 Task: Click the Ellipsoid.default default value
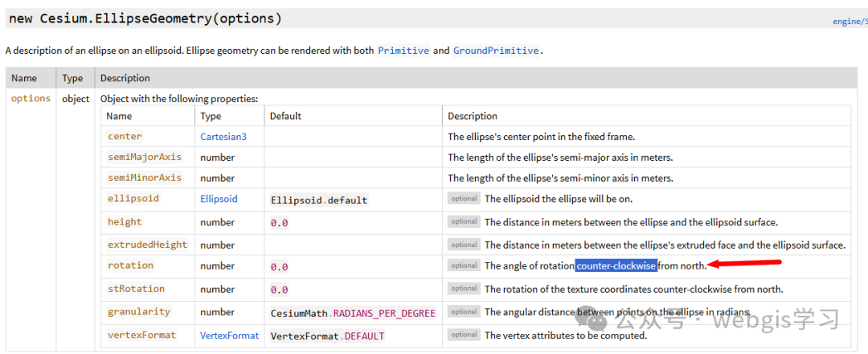pyautogui.click(x=319, y=200)
